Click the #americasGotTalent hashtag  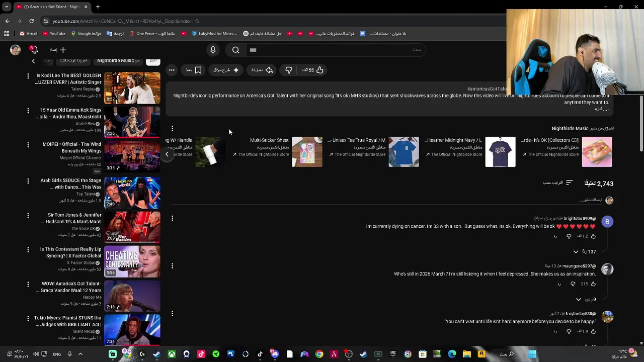tap(487, 89)
